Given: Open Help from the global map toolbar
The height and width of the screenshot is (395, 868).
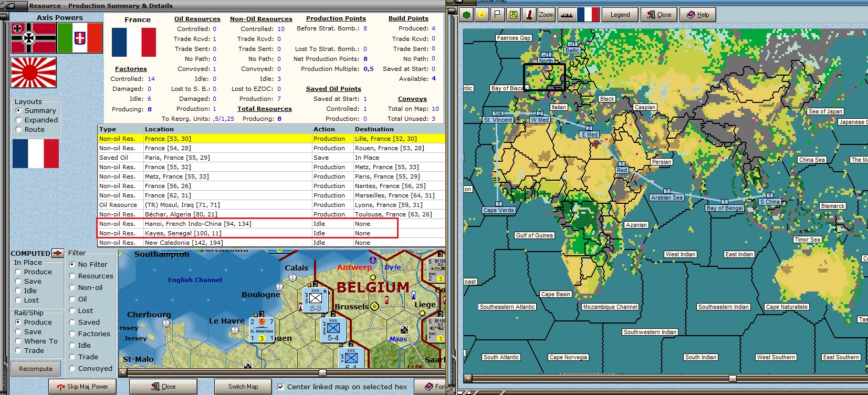Looking at the screenshot, I should point(698,15).
